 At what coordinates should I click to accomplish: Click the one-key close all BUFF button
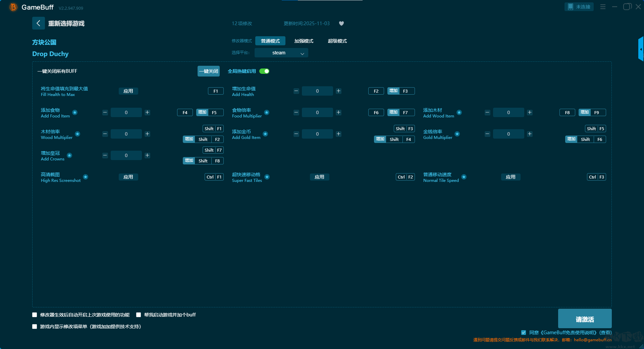click(x=209, y=71)
